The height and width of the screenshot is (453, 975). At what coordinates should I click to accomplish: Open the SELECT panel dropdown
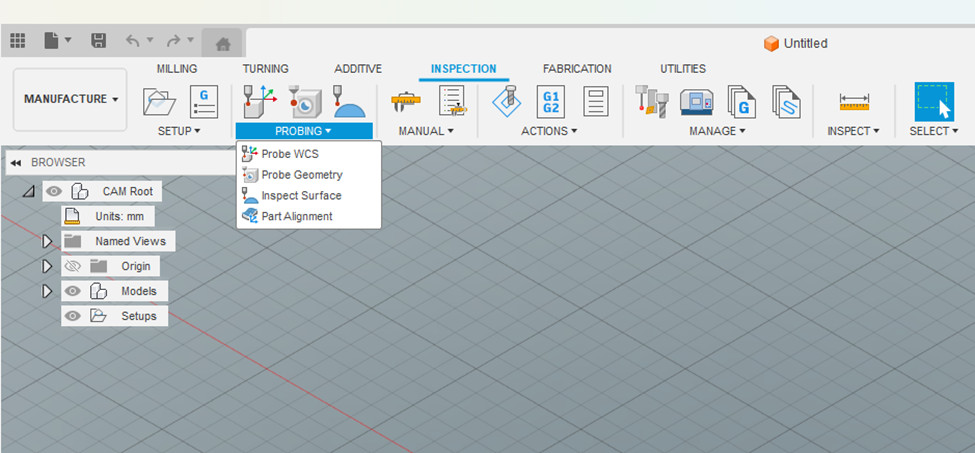934,131
